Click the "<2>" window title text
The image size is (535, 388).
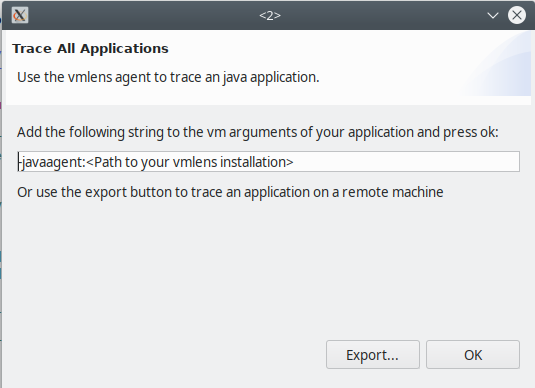pyautogui.click(x=270, y=15)
